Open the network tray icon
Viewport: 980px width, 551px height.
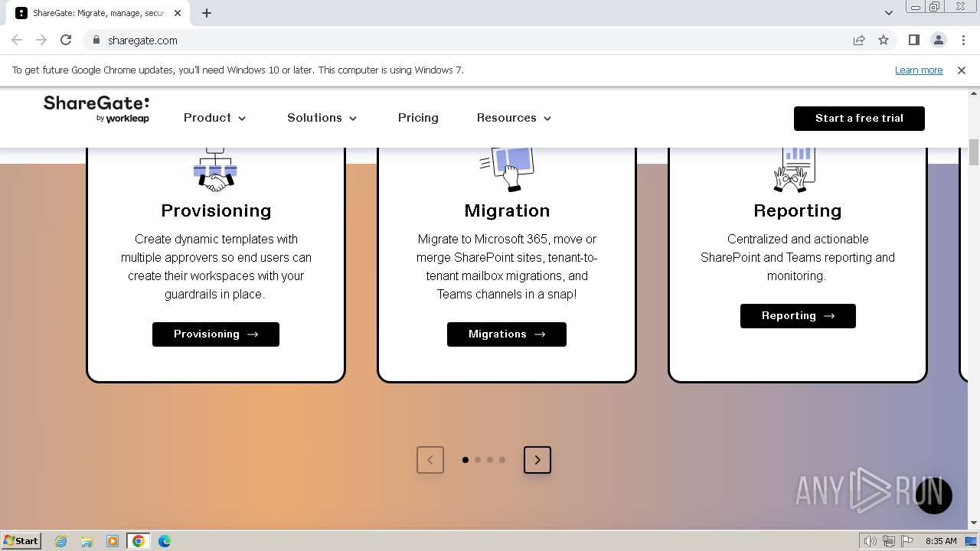[889, 541]
